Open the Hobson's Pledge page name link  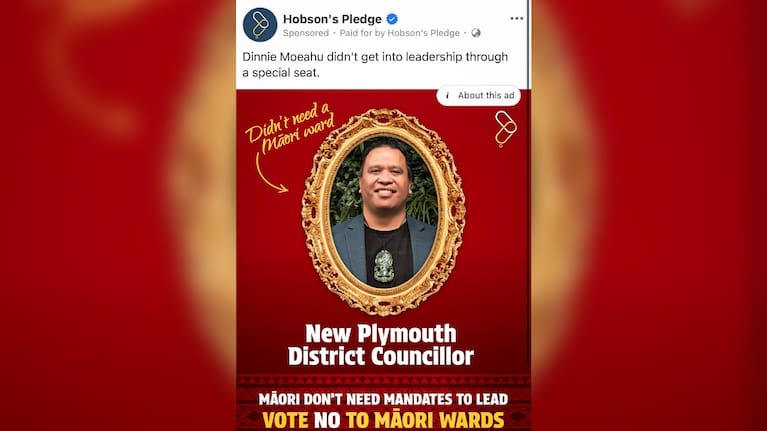pyautogui.click(x=332, y=19)
